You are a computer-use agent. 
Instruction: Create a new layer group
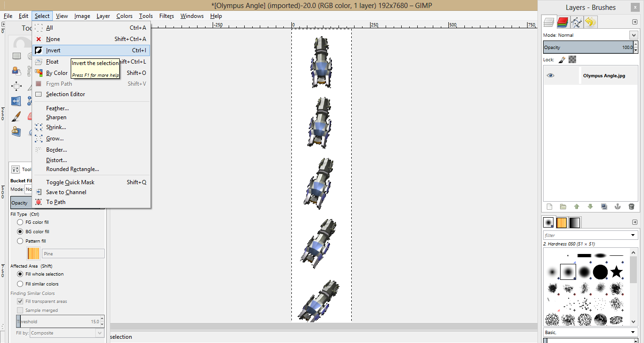click(x=563, y=206)
